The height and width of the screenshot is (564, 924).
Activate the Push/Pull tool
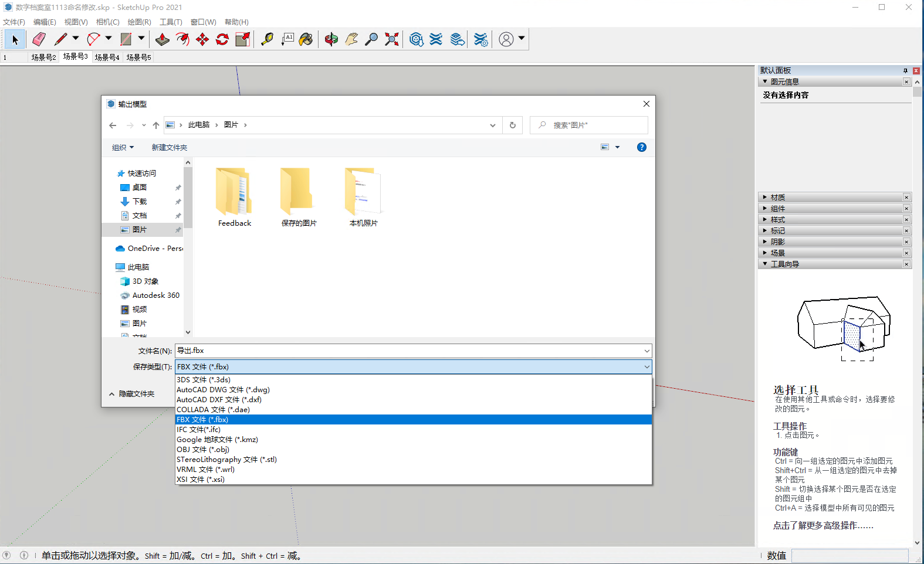tap(163, 39)
